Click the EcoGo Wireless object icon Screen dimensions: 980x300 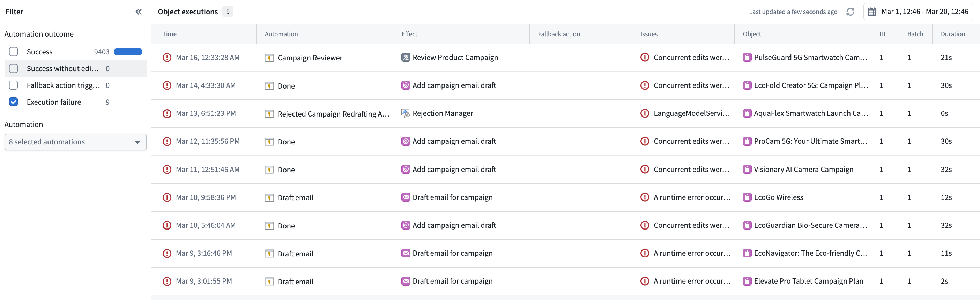coord(747,197)
